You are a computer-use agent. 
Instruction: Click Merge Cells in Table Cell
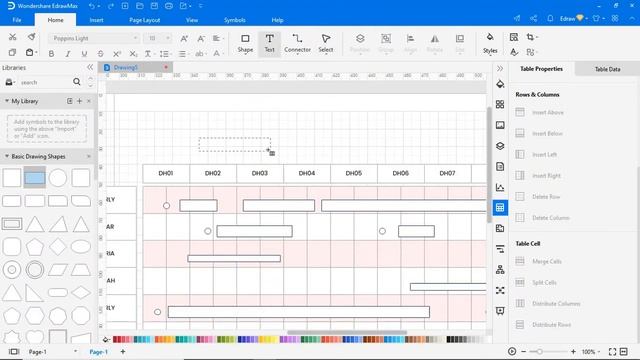538,261
